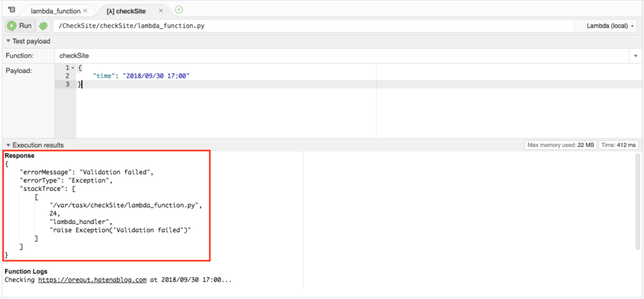The width and height of the screenshot is (644, 299).
Task: Click the Function Logs heading
Action: click(26, 271)
